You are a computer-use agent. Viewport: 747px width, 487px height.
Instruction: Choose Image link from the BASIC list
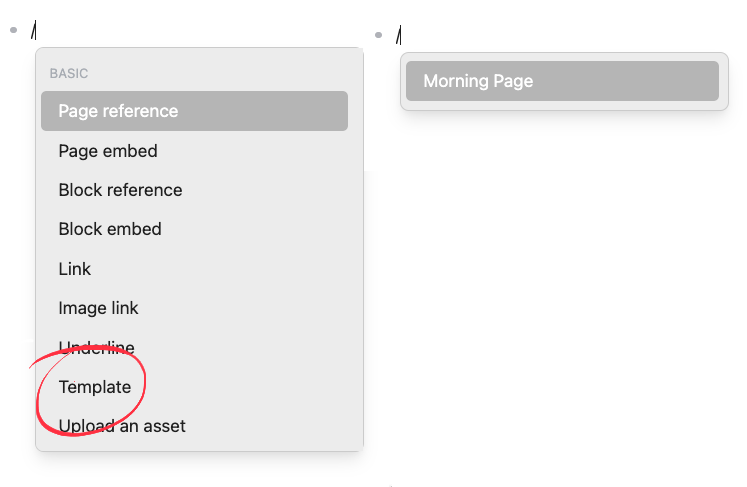point(98,308)
